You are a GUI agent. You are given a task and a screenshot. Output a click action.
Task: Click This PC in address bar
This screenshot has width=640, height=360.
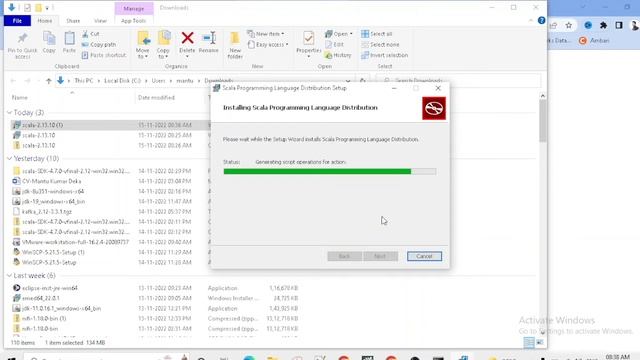[x=84, y=81]
